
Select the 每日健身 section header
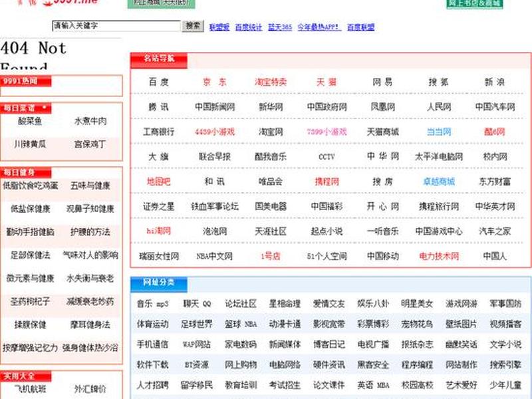point(26,172)
